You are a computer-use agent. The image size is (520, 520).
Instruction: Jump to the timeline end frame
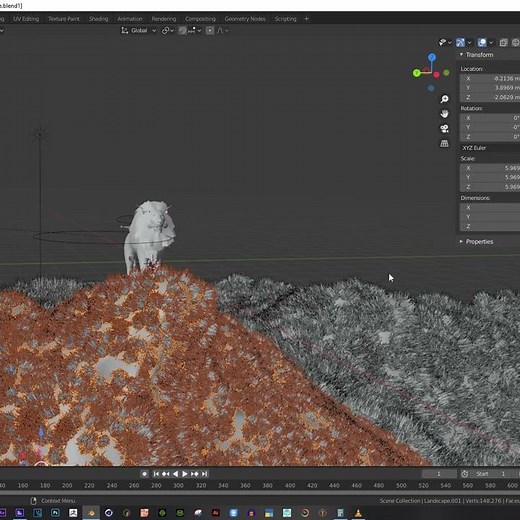[205, 474]
